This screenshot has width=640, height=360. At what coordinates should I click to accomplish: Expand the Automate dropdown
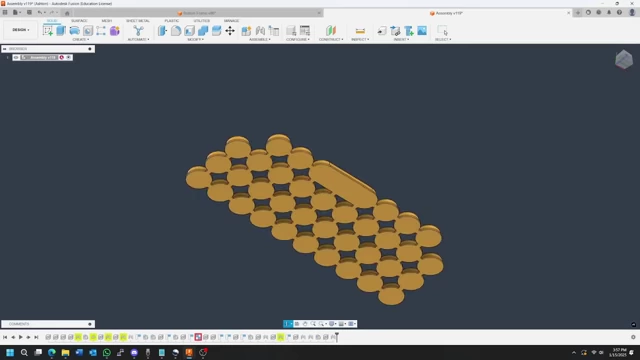coord(138,40)
